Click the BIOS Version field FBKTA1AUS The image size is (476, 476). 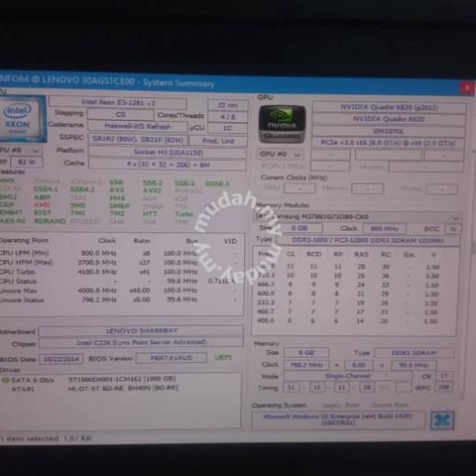click(x=172, y=358)
